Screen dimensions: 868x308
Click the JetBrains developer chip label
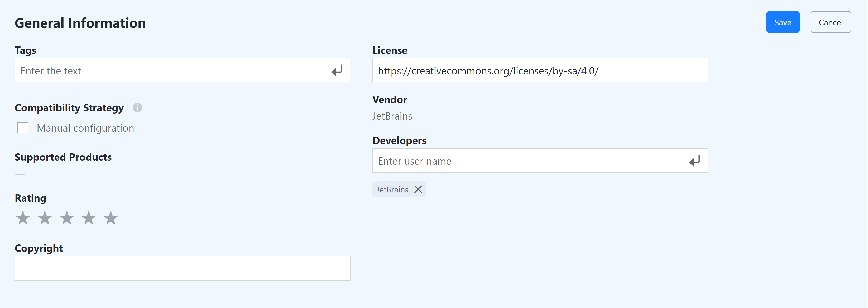392,189
